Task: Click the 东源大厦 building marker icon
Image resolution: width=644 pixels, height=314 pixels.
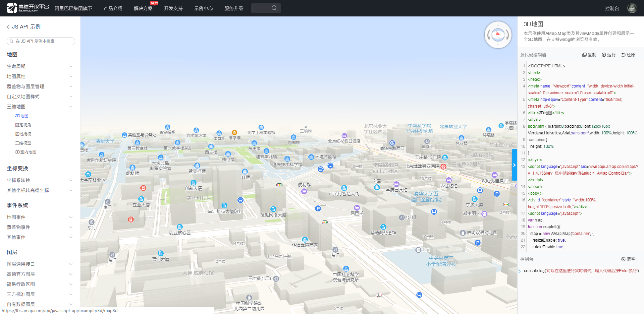Action: 474,199
